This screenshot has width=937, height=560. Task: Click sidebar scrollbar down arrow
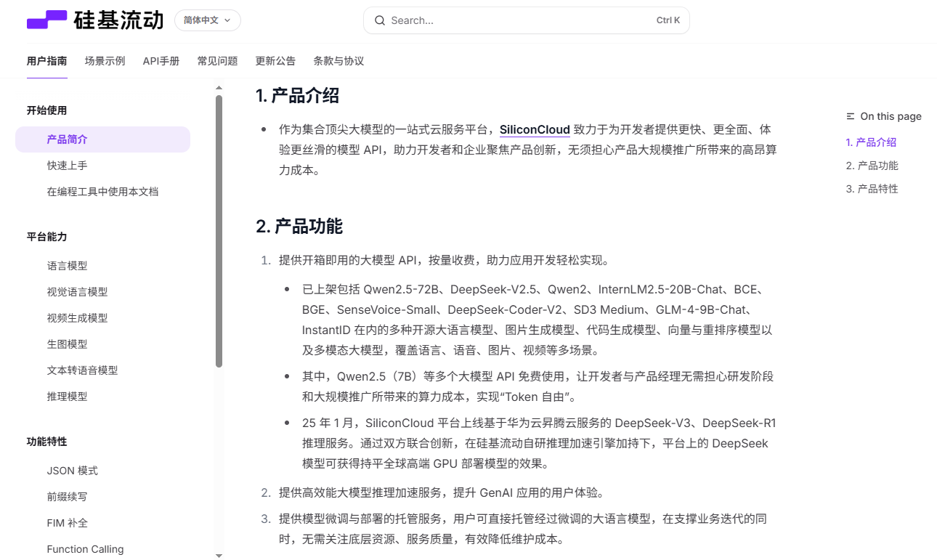click(219, 556)
